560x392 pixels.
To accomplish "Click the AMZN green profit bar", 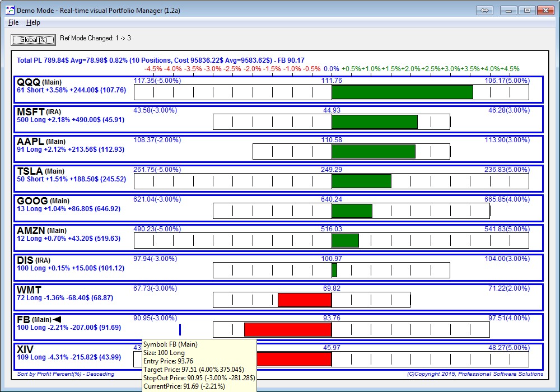I will pos(345,240).
